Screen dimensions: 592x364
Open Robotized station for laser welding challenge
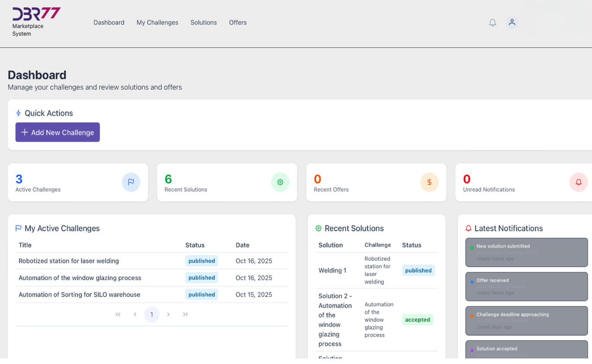point(69,261)
